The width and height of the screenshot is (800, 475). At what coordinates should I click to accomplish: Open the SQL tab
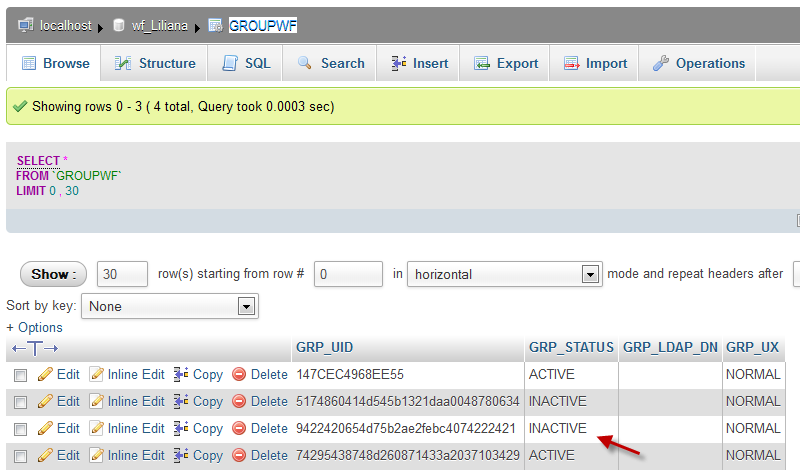pos(245,63)
